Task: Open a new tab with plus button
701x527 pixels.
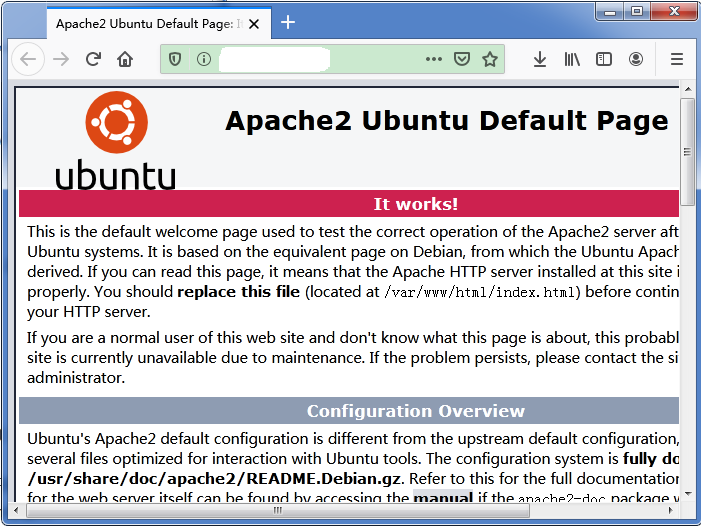Action: point(288,22)
